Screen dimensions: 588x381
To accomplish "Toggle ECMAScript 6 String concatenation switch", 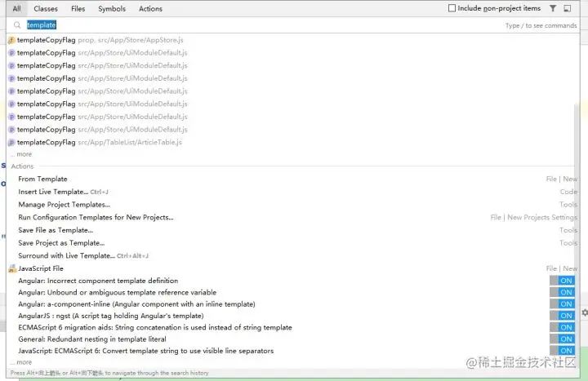I will pos(562,327).
